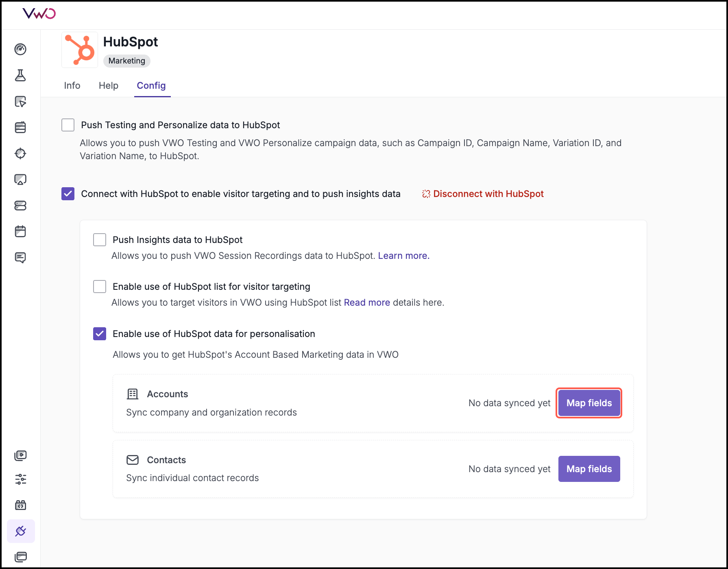Open the Learn more link

[x=403, y=256]
